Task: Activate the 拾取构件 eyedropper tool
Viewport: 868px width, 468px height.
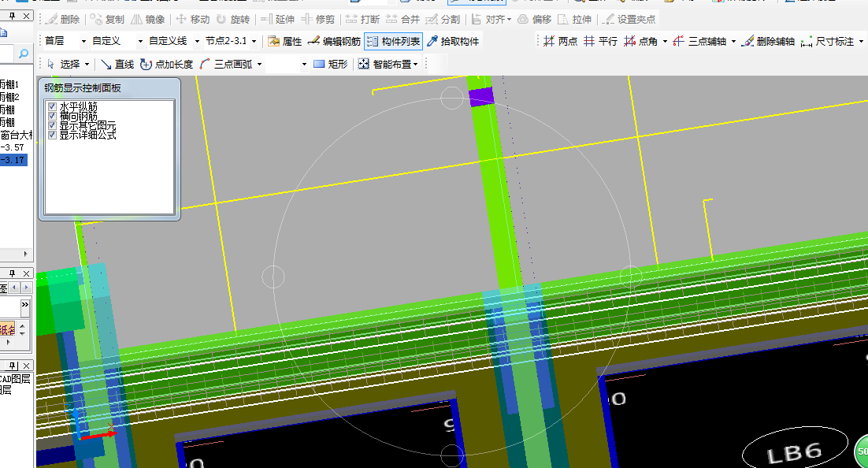Action: click(453, 42)
